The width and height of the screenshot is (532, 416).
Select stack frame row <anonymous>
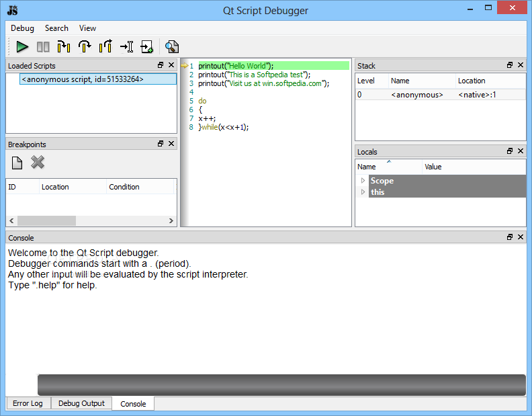coord(441,95)
